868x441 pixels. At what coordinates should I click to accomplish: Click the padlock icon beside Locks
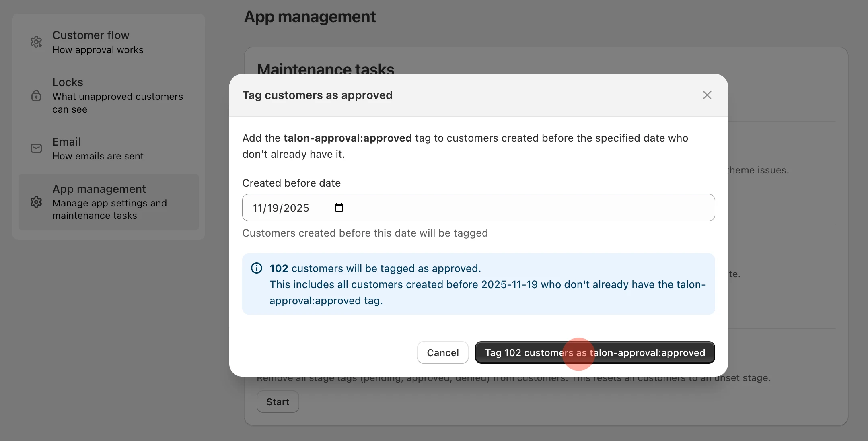tap(36, 96)
